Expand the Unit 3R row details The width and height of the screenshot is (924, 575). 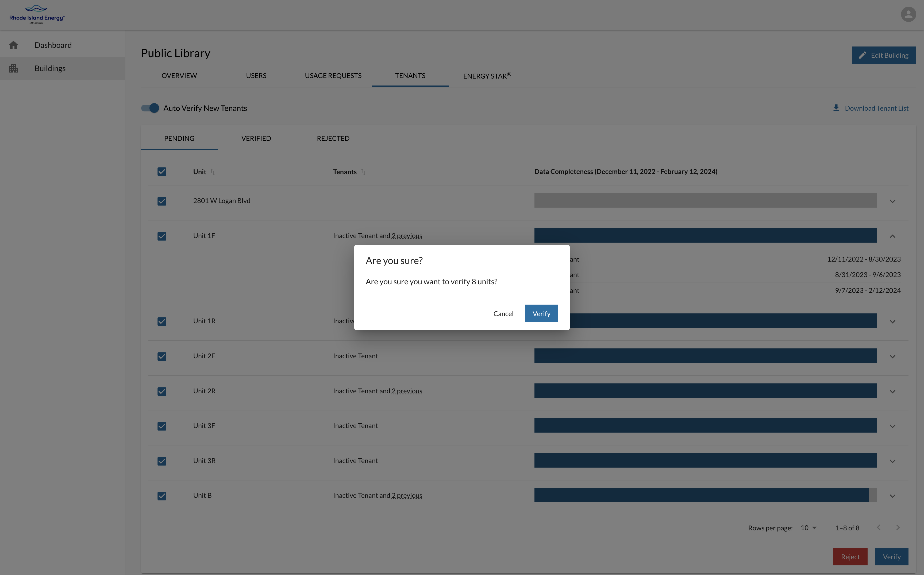point(892,461)
